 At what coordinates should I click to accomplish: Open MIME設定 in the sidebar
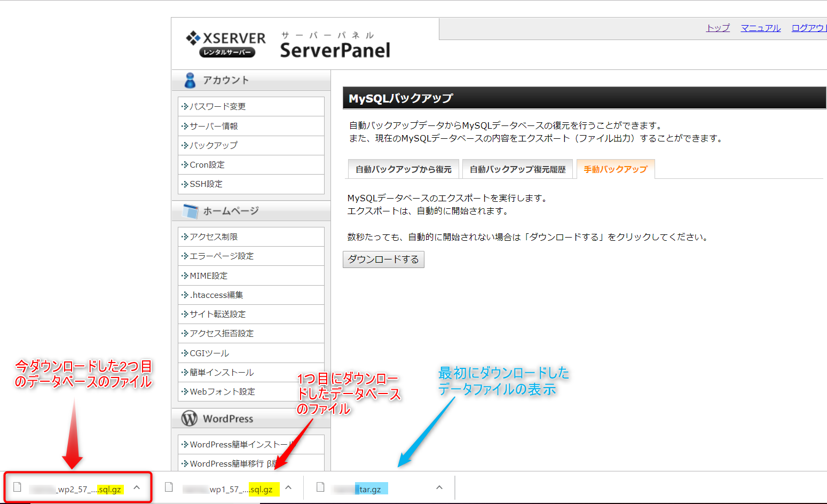(251, 275)
